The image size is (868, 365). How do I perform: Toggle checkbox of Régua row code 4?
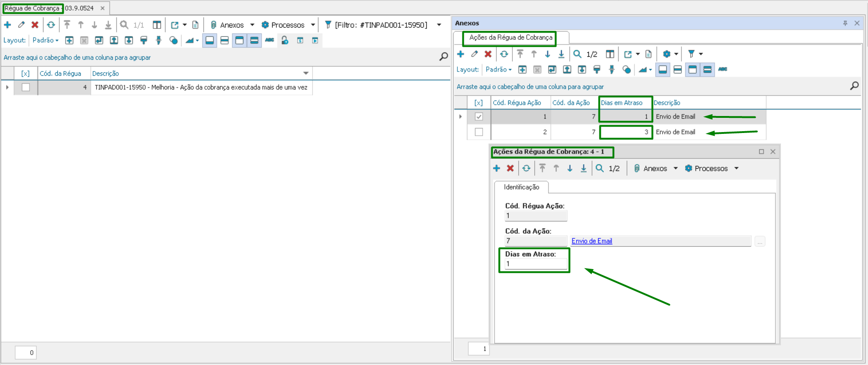tap(26, 87)
